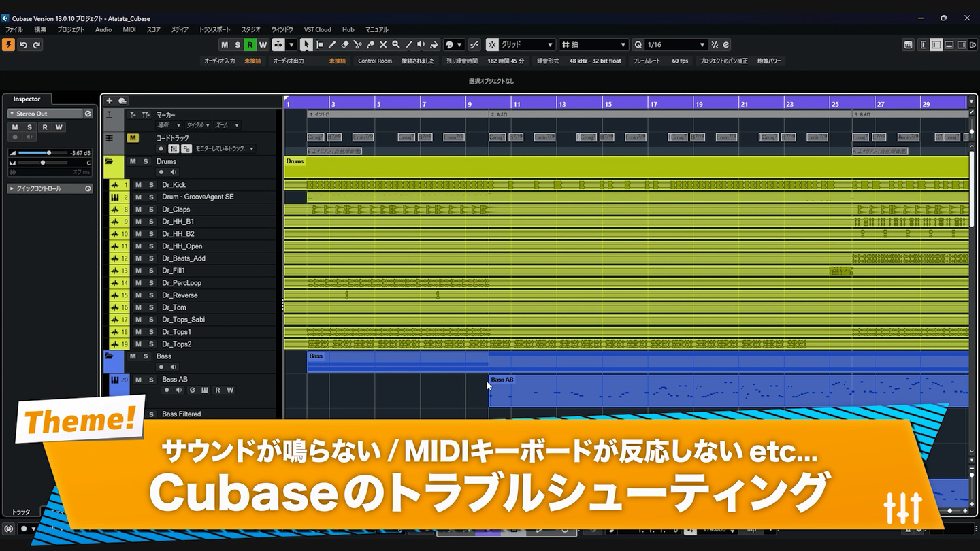Image resolution: width=980 pixels, height=551 pixels.
Task: Click the Add Track plus icon
Action: (109, 101)
